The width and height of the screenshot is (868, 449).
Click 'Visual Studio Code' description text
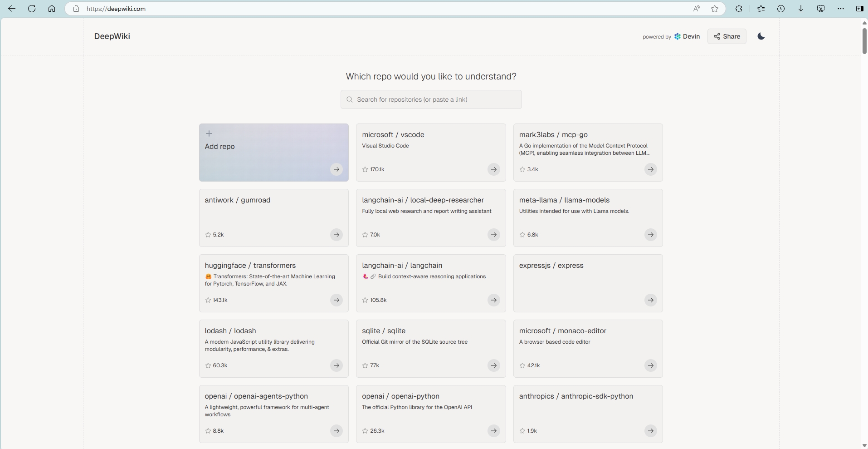pyautogui.click(x=385, y=146)
